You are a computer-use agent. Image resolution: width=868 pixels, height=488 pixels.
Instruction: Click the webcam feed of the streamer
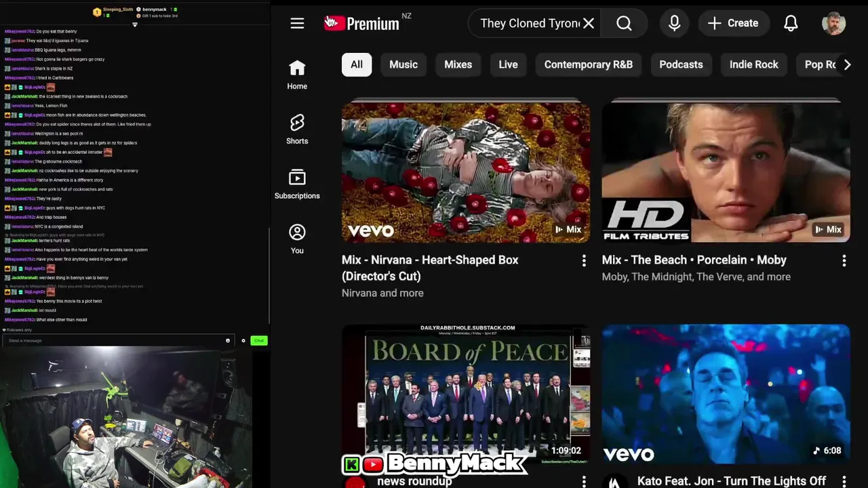126,417
